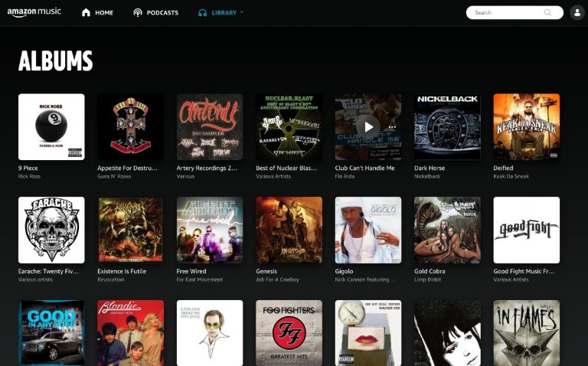Open the 9 Piece album cover

tap(51, 127)
